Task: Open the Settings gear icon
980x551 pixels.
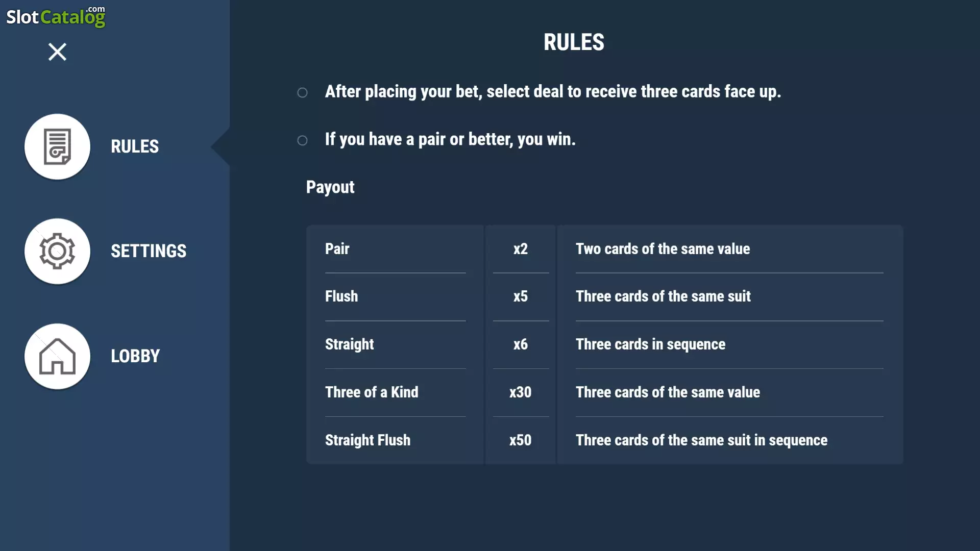Action: (x=57, y=251)
